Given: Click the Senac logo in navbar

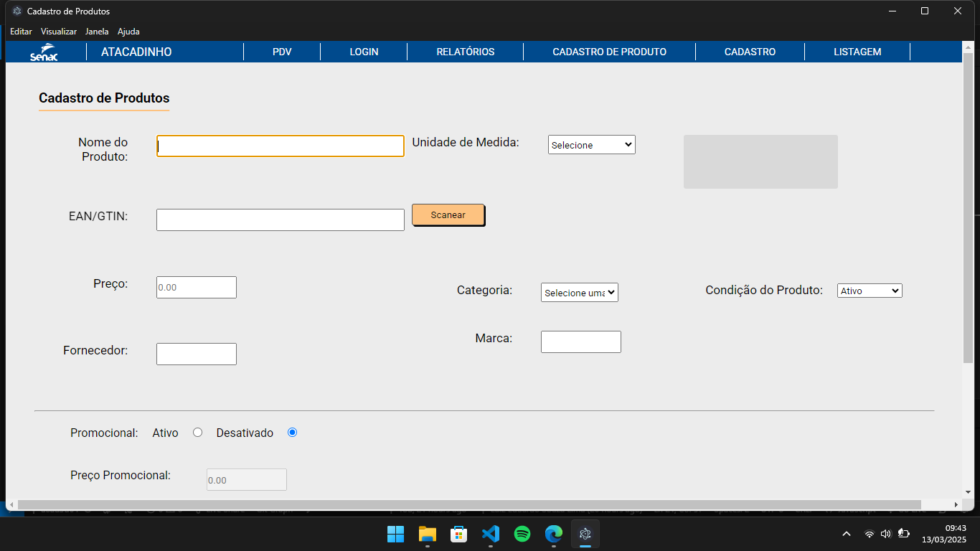Looking at the screenshot, I should [44, 53].
